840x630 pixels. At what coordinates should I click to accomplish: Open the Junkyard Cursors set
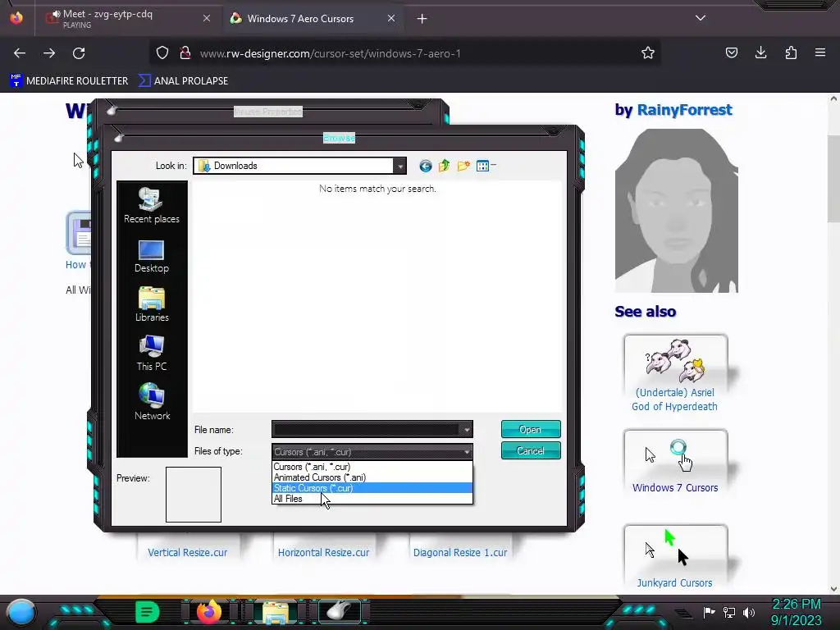point(675,558)
